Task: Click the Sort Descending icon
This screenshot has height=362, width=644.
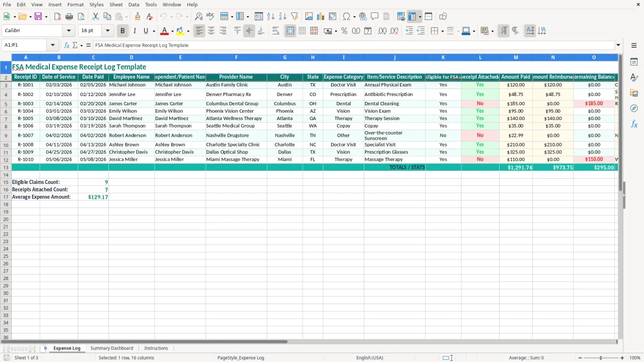Action: (x=283, y=17)
